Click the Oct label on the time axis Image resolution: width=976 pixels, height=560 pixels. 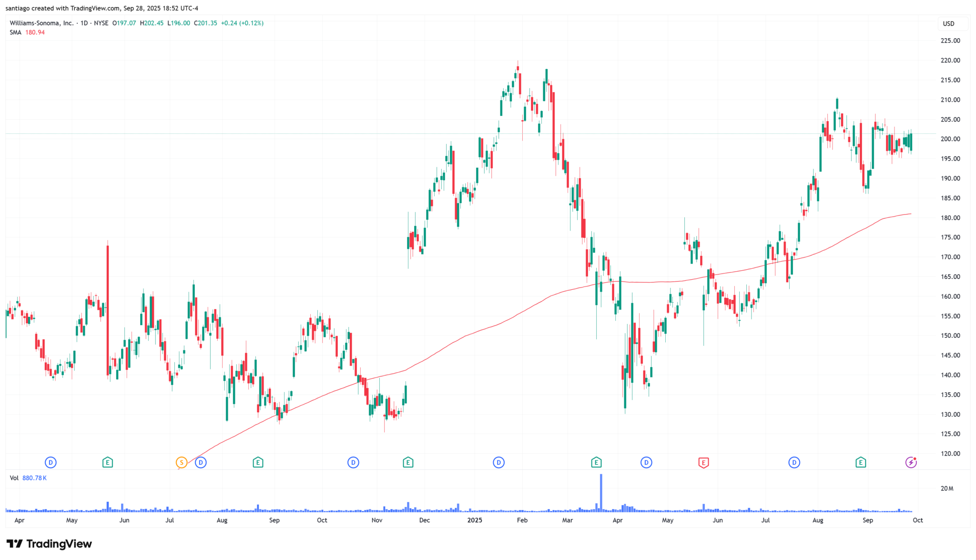point(918,520)
